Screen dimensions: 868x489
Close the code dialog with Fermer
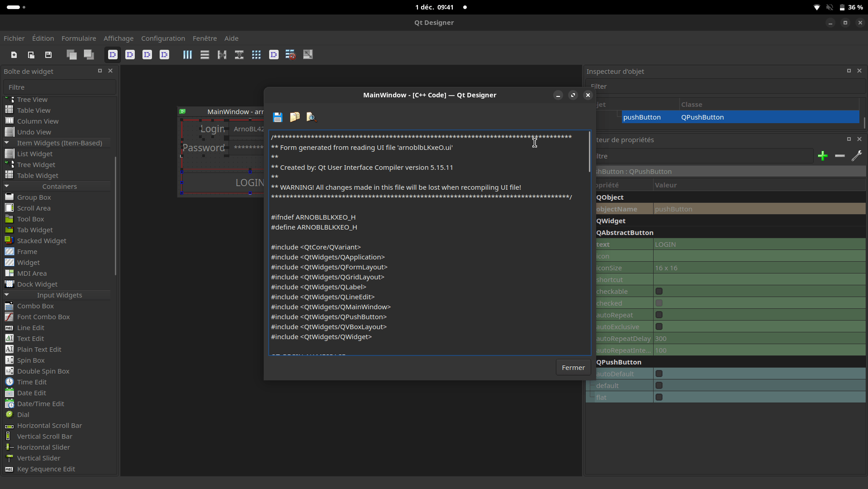click(x=573, y=368)
